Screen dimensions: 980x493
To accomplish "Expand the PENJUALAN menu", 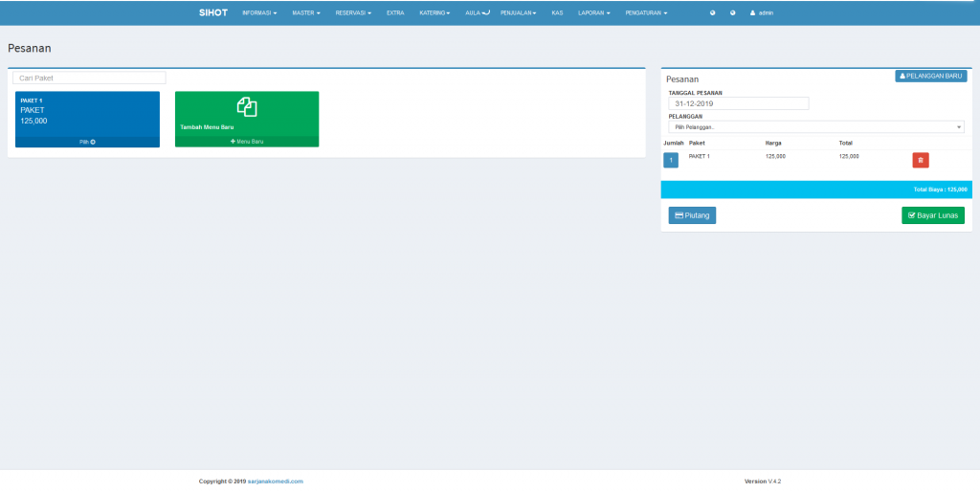I will point(518,12).
